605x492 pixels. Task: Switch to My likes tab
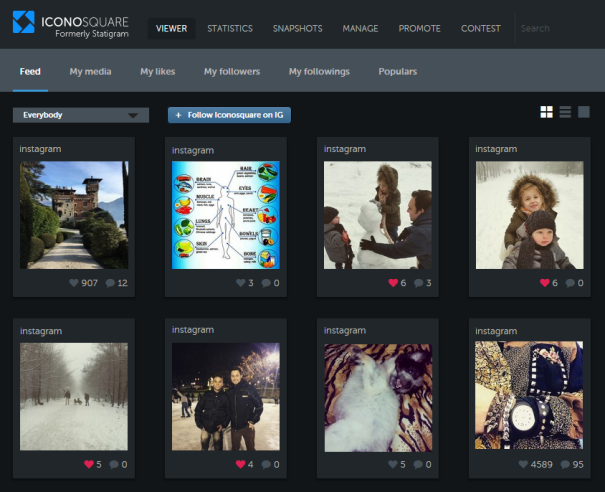point(158,71)
